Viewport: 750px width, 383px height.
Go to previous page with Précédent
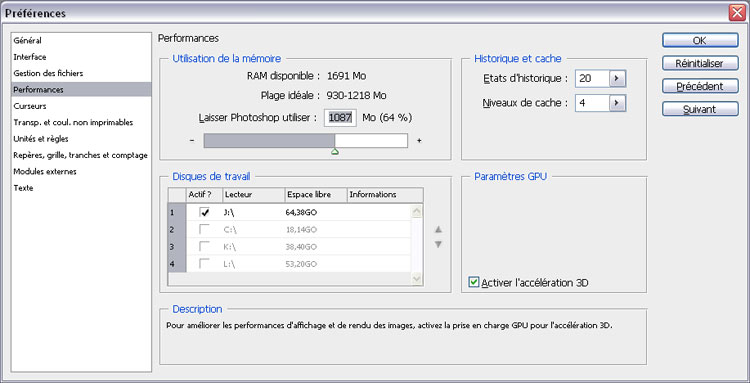point(700,87)
